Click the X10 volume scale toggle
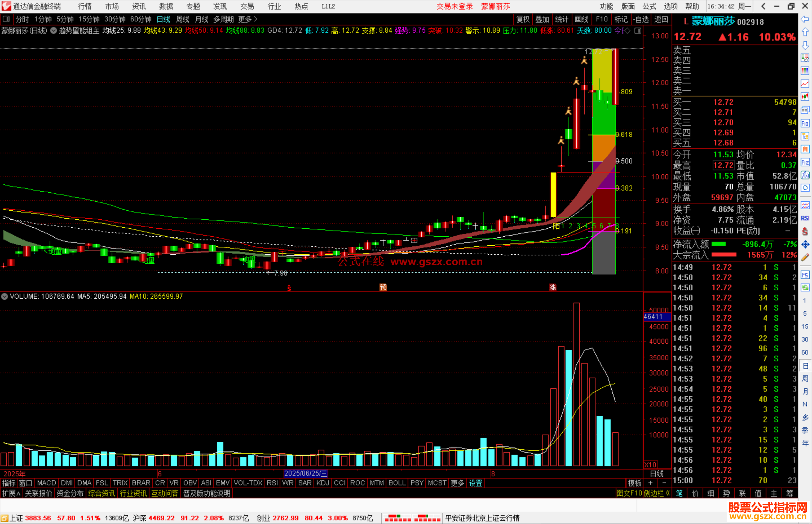Viewport: 812px width, 524px height. pyautogui.click(x=650, y=465)
